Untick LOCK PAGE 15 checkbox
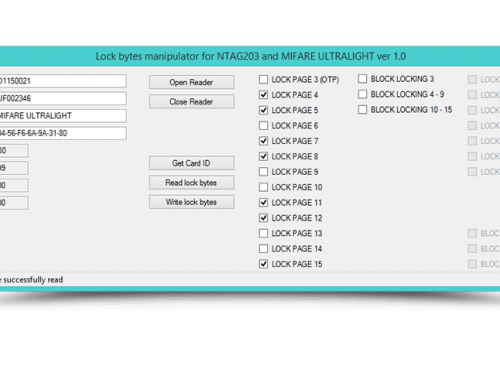The width and height of the screenshot is (500, 373). tap(263, 264)
